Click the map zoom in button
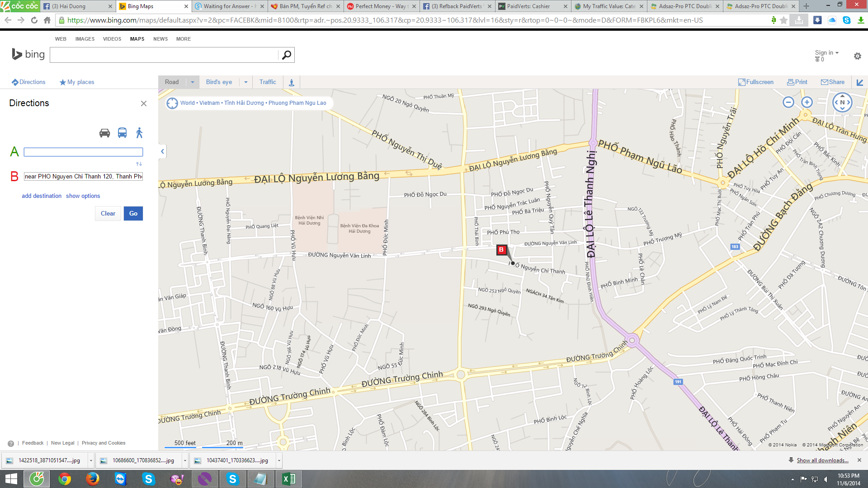This screenshot has width=868, height=488. (x=807, y=102)
